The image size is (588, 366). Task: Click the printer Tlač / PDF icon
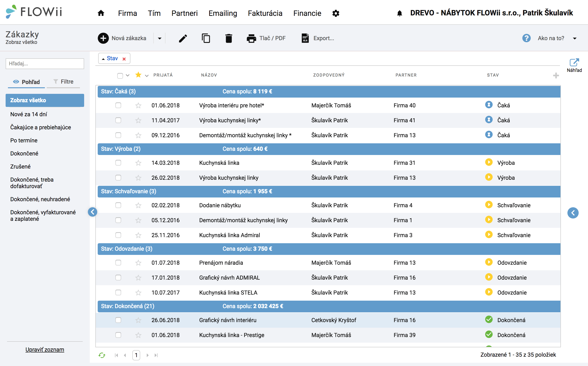pyautogui.click(x=251, y=38)
